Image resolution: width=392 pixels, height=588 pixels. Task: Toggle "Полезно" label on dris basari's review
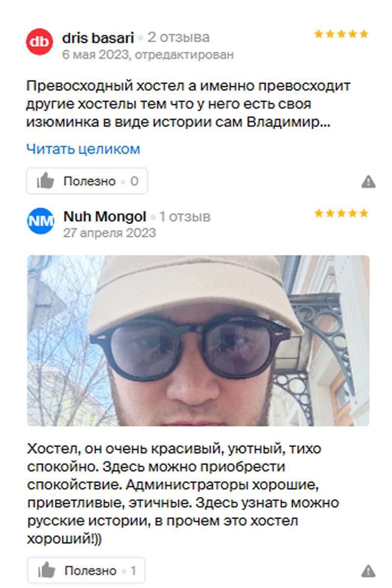(x=89, y=181)
